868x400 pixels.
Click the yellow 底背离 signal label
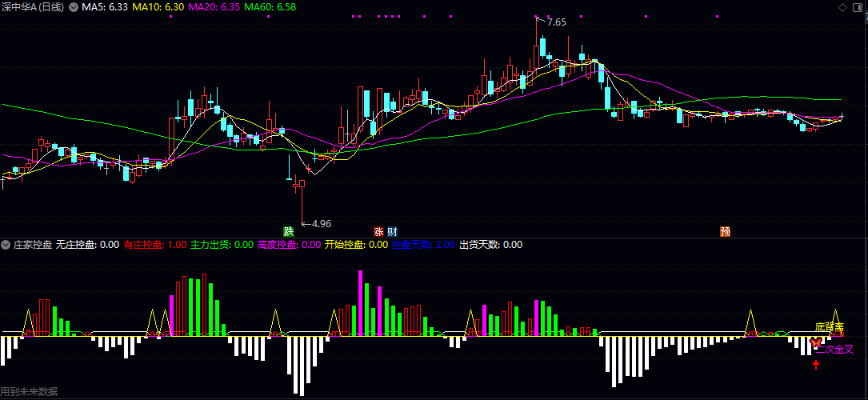830,327
